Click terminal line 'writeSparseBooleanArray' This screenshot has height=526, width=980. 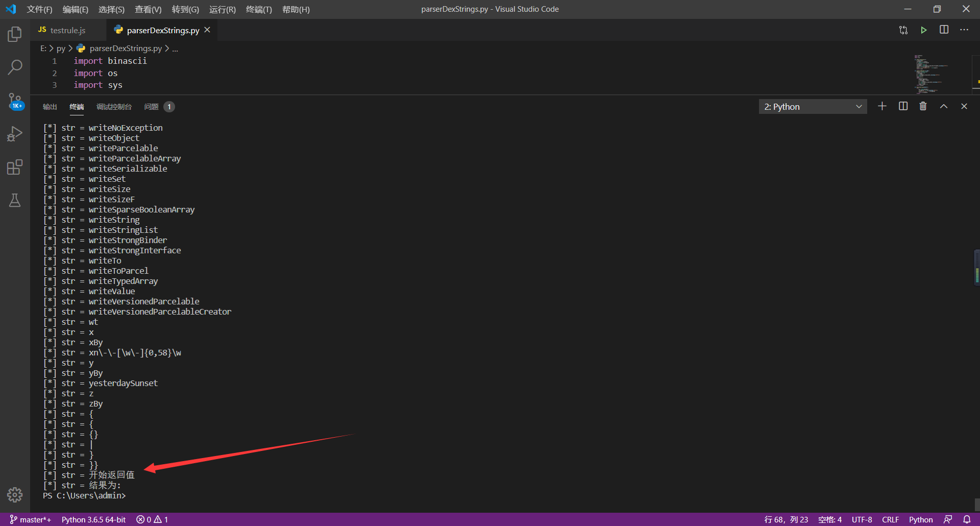(119, 209)
